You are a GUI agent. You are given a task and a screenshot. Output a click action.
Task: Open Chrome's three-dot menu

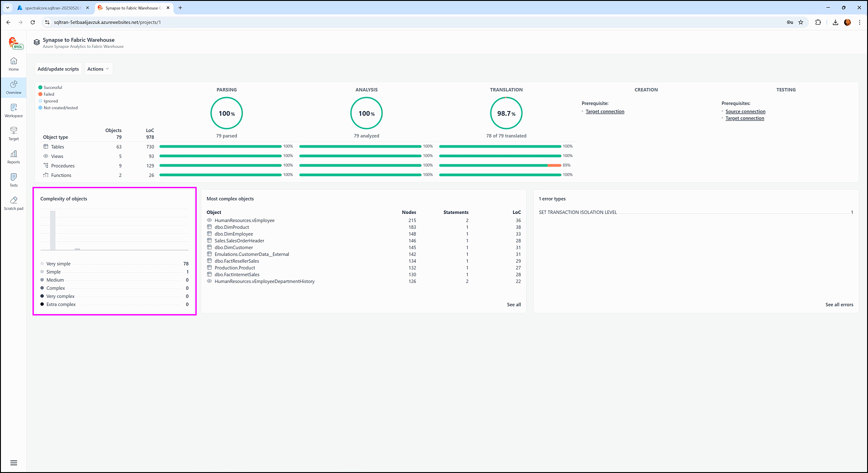[859, 22]
